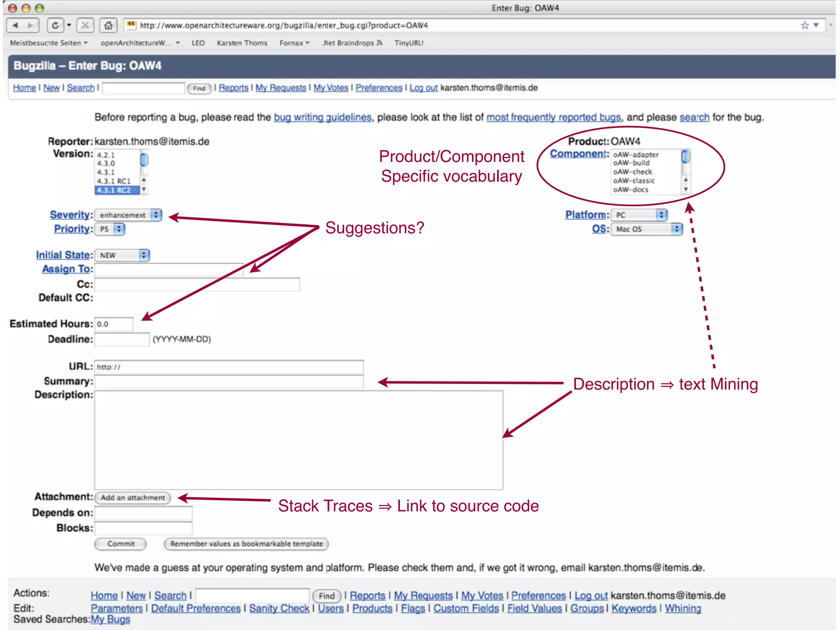This screenshot has width=840, height=630.
Task: Click the Estimated Hours field
Action: pyautogui.click(x=114, y=324)
